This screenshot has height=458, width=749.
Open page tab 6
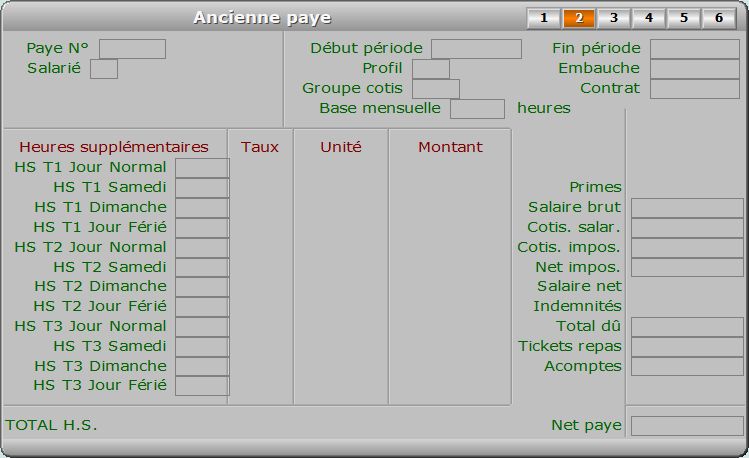tap(718, 18)
